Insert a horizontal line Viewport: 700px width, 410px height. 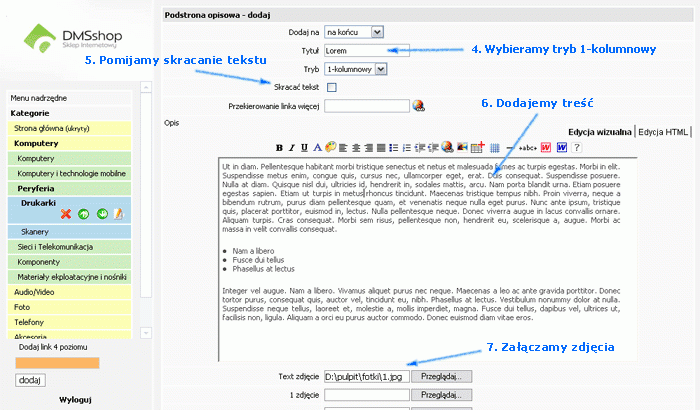(x=509, y=148)
